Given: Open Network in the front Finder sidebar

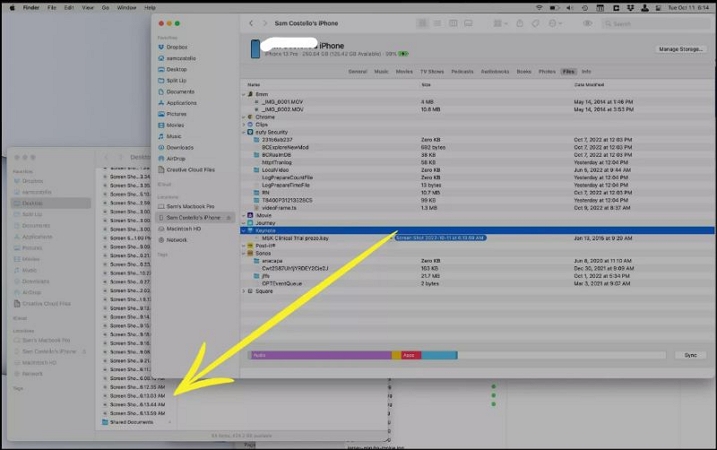Looking at the screenshot, I should [172, 240].
